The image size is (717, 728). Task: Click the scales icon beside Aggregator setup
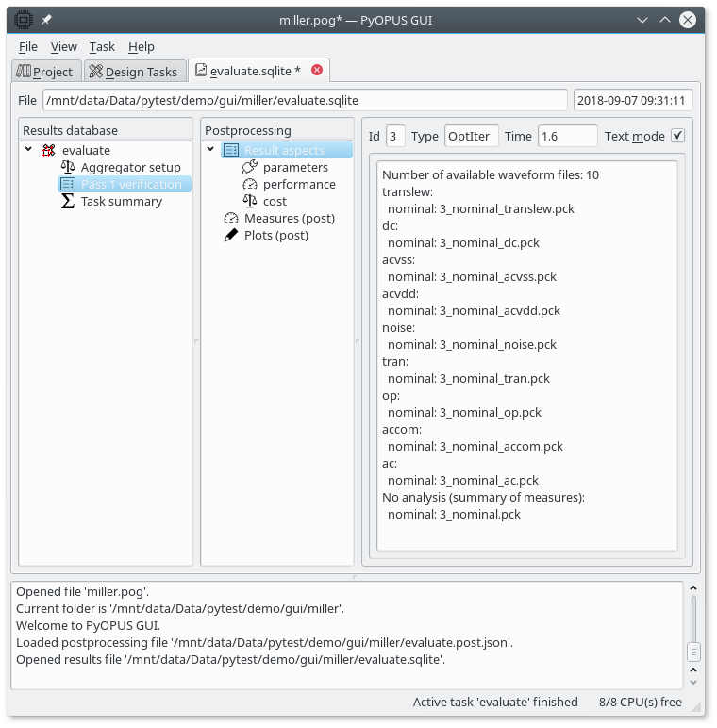coord(68,167)
